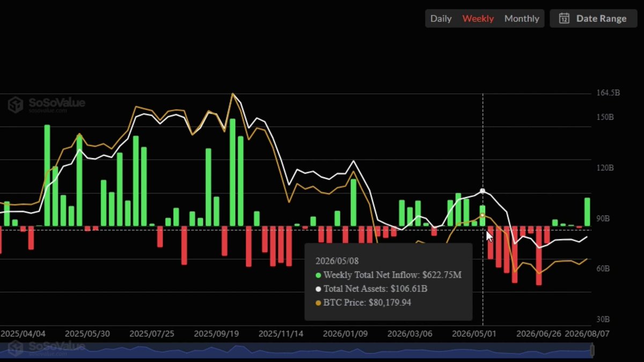
Task: Click the 2026/05/01 axis date label
Action: [x=474, y=333]
